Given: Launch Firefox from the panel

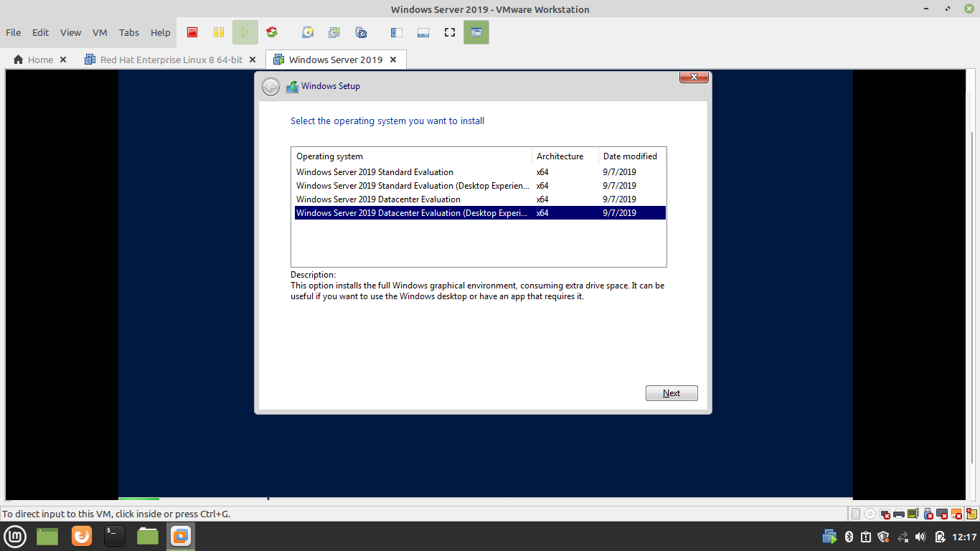Looking at the screenshot, I should (82, 536).
